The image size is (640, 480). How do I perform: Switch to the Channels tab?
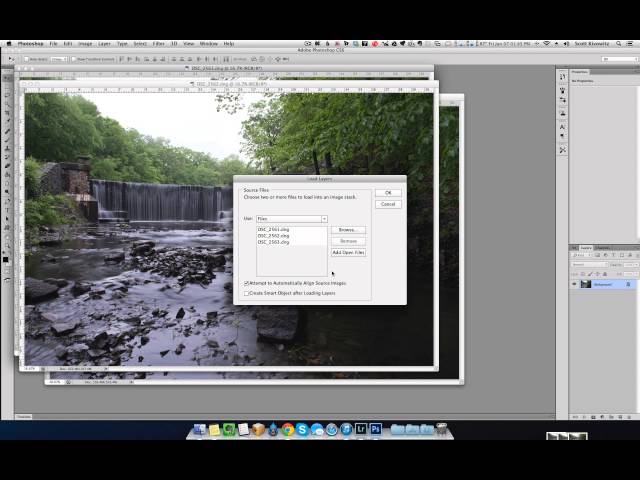click(x=602, y=248)
